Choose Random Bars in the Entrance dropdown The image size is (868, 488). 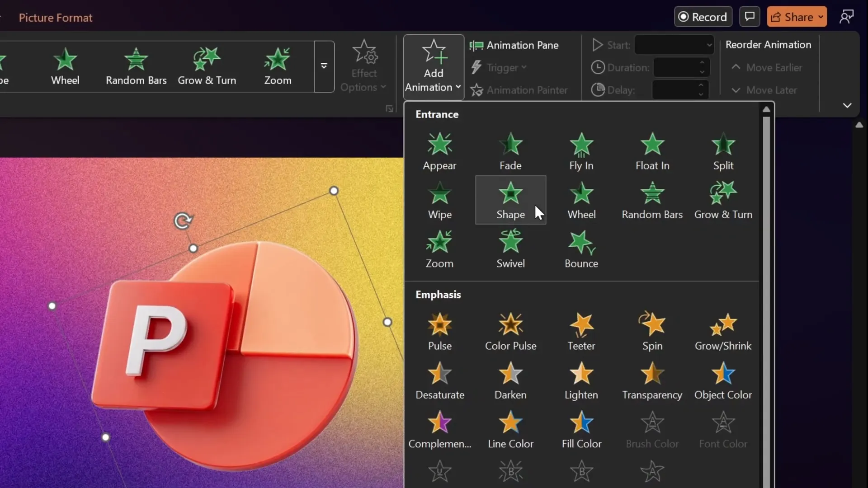(x=652, y=200)
